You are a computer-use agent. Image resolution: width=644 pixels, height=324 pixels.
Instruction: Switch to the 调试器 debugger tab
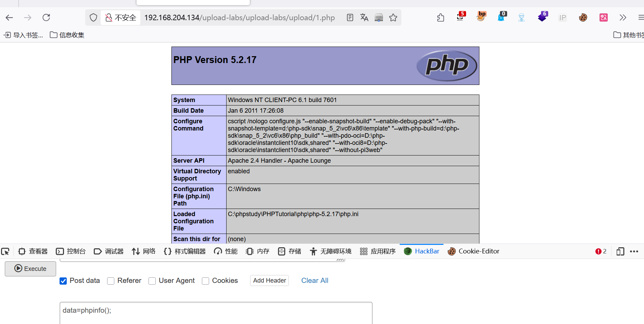(109, 251)
